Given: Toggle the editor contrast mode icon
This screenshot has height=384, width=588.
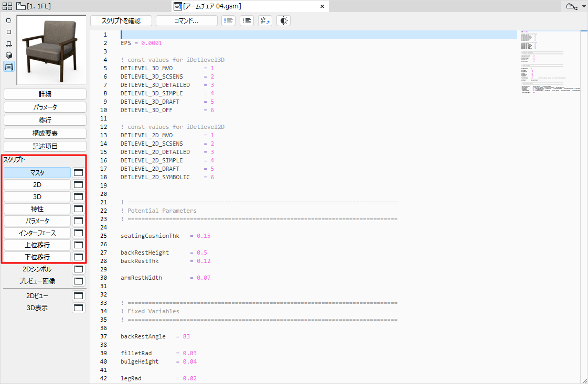Looking at the screenshot, I should coord(283,20).
